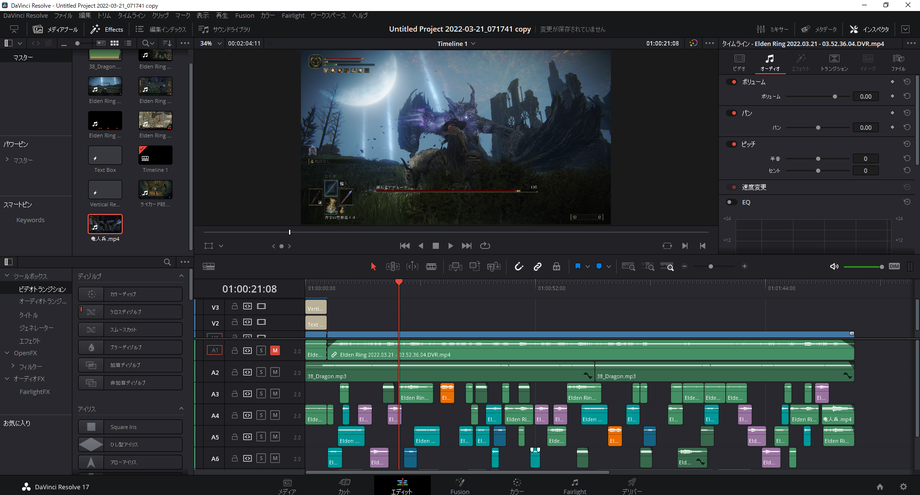Stop playback in viewer

coord(435,246)
